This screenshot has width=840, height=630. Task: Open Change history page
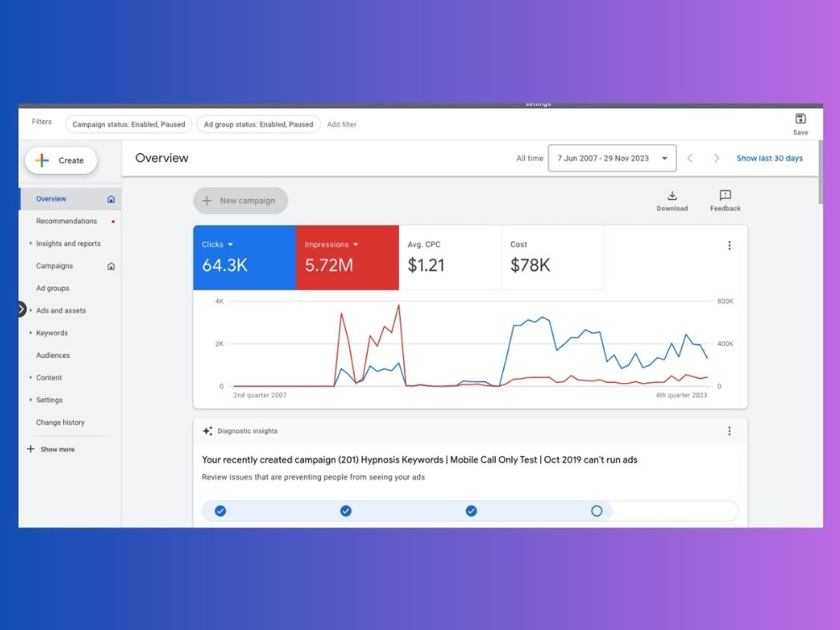pos(60,423)
